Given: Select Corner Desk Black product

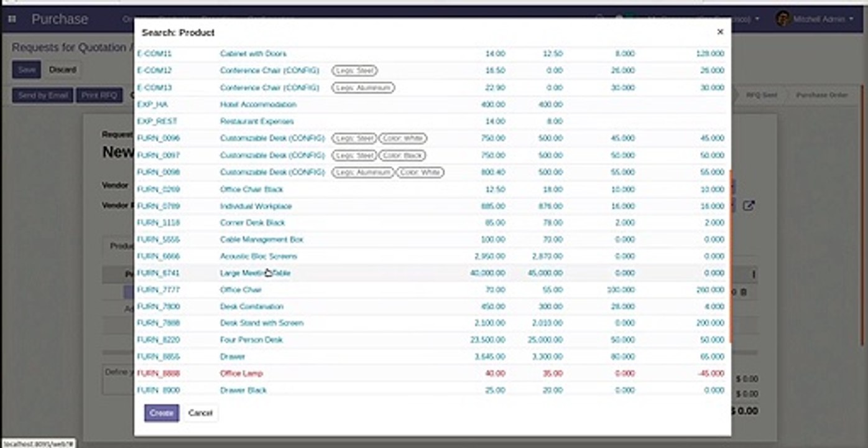Looking at the screenshot, I should tap(252, 223).
